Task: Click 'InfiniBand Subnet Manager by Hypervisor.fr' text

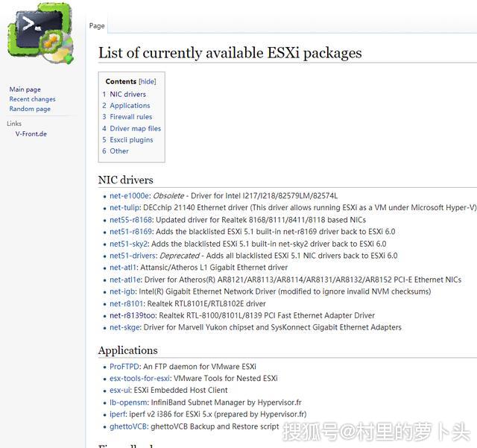Action: point(227,403)
